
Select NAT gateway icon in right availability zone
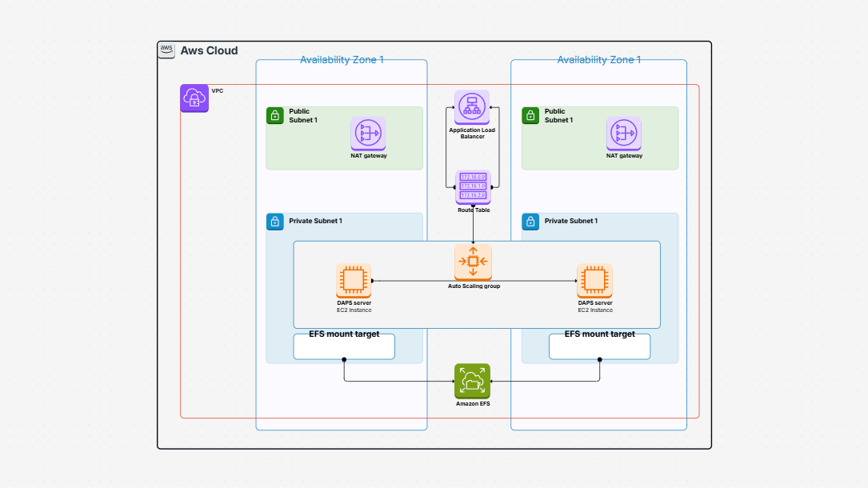(624, 134)
